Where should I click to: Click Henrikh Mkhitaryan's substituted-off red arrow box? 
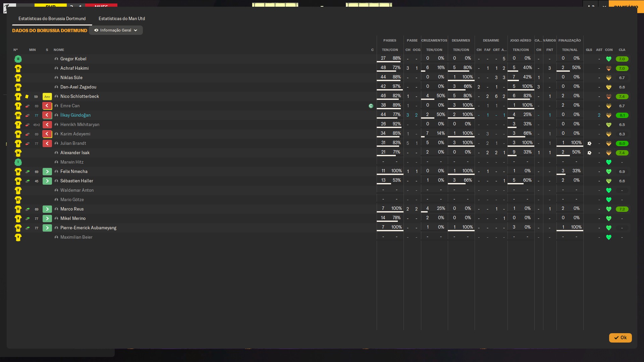(x=47, y=125)
